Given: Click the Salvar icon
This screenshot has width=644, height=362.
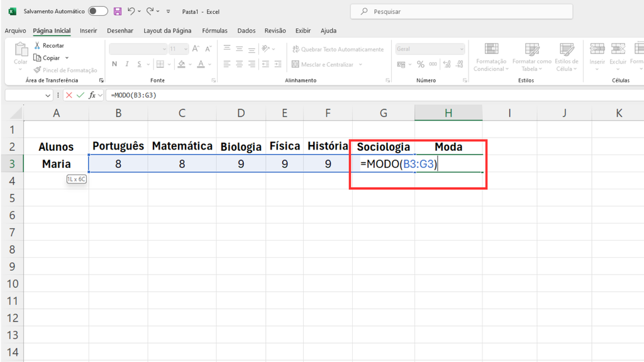Looking at the screenshot, I should (117, 11).
